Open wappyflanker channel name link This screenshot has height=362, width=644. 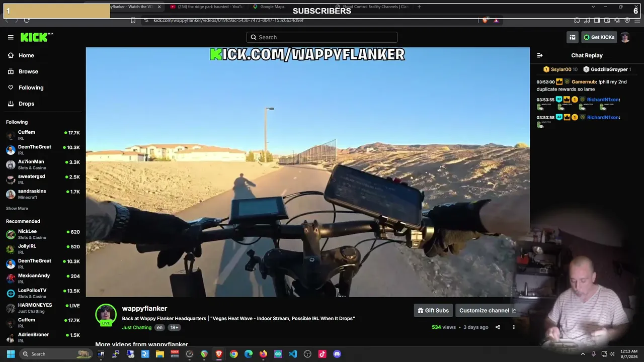coord(144,308)
